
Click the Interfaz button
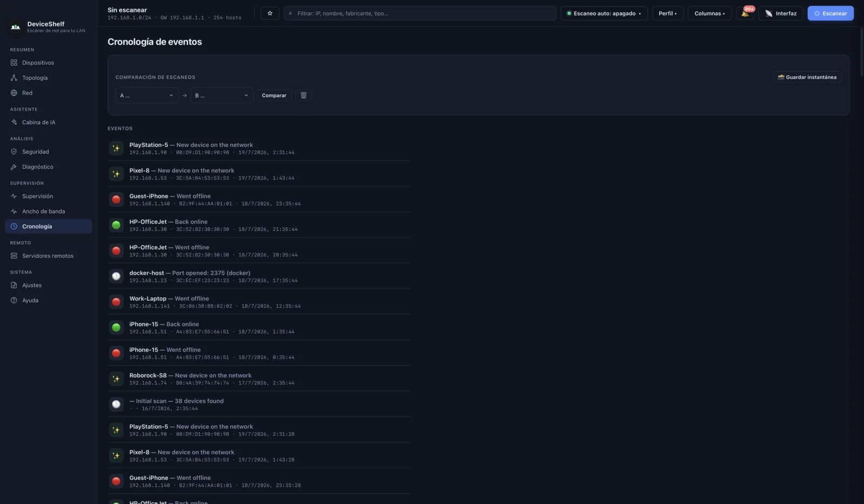[781, 13]
